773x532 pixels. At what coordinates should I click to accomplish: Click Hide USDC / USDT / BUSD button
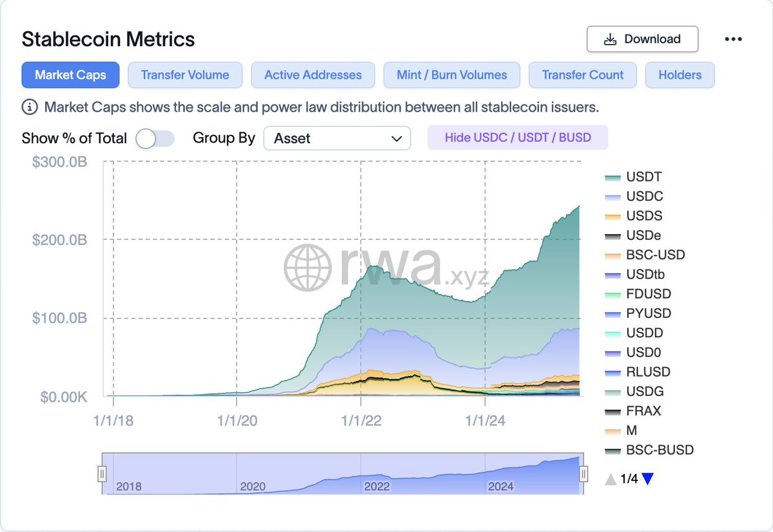(518, 137)
